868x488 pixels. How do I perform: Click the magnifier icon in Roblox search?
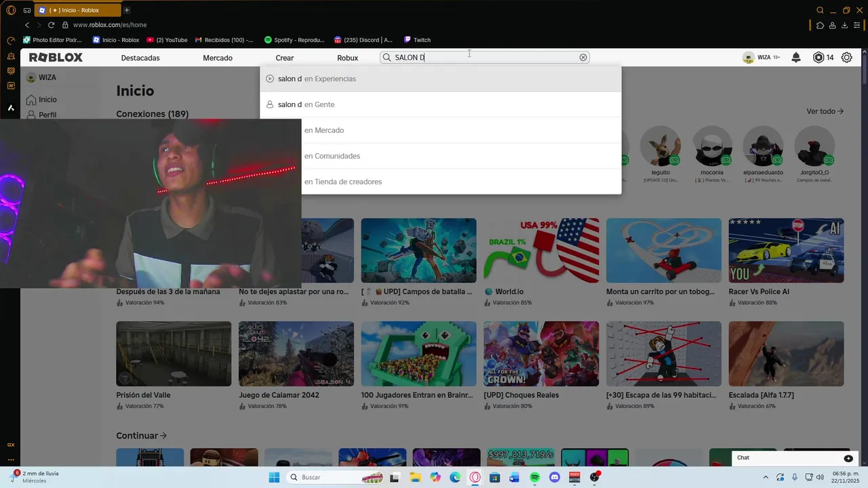pos(387,58)
